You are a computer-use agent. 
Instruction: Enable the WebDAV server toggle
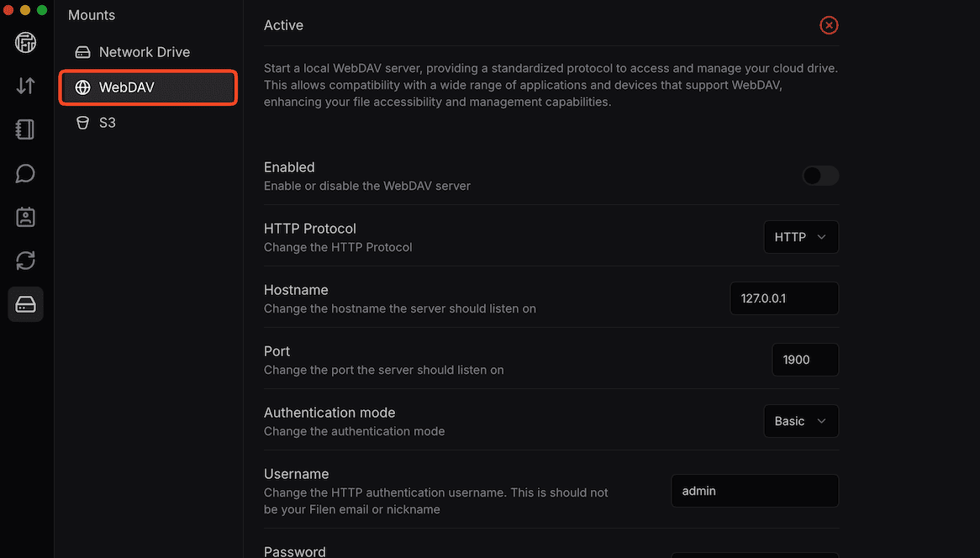click(x=820, y=176)
